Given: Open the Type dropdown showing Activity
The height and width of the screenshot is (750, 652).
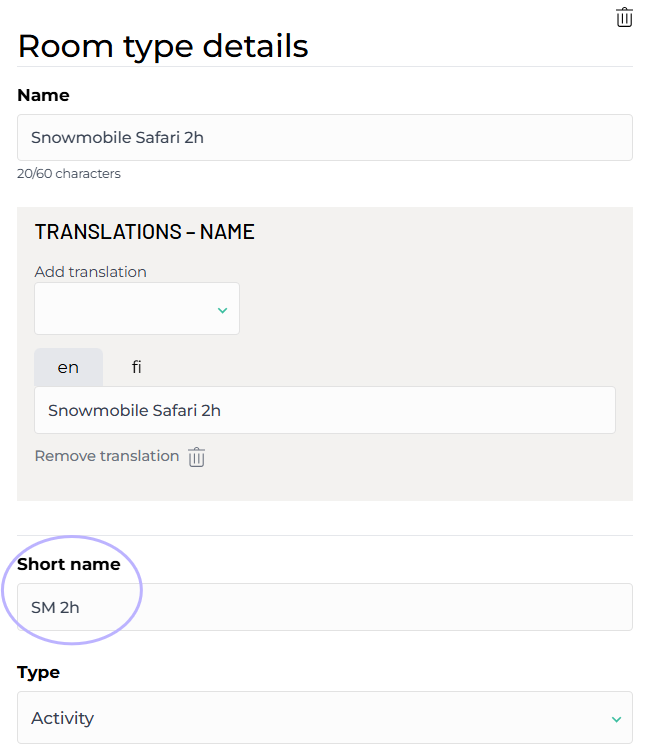Looking at the screenshot, I should coord(324,718).
